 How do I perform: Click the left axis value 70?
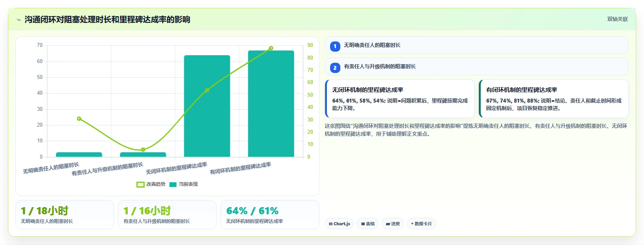pos(40,45)
